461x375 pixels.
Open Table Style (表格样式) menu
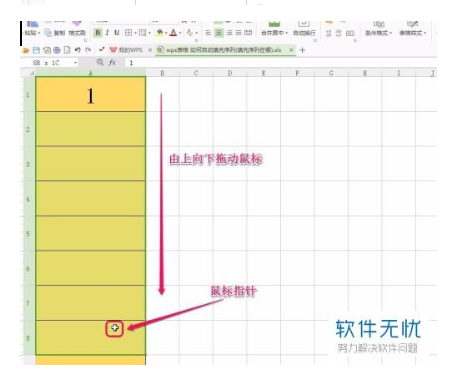pos(413,29)
